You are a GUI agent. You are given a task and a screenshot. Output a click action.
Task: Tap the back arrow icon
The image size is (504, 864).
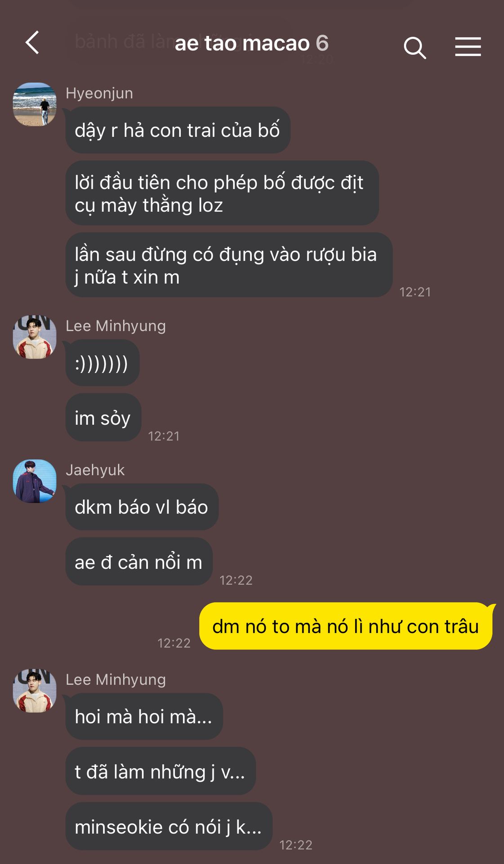click(32, 43)
